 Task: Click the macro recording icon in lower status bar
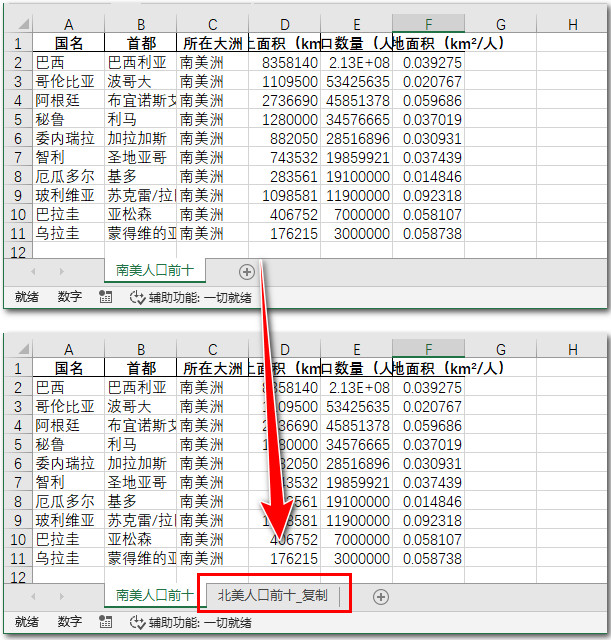(105, 622)
